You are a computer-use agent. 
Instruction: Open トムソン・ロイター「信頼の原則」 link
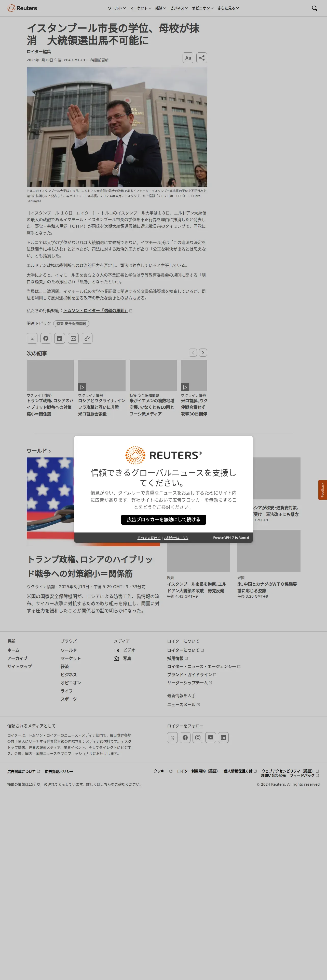[98, 310]
